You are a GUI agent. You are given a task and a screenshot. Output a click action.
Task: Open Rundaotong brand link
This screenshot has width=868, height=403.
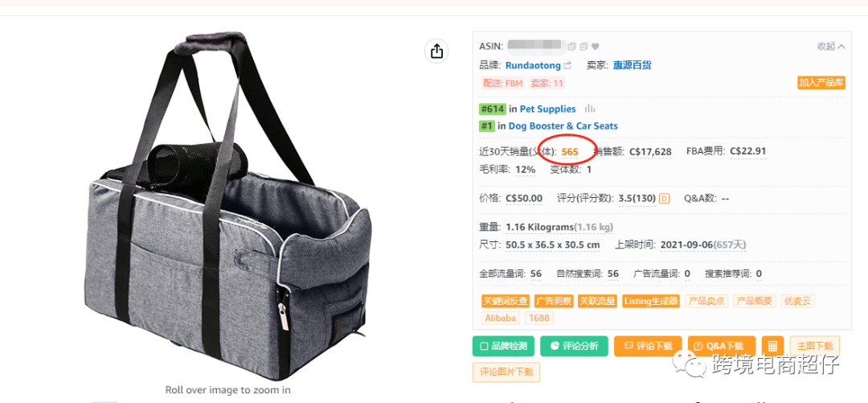click(x=533, y=65)
